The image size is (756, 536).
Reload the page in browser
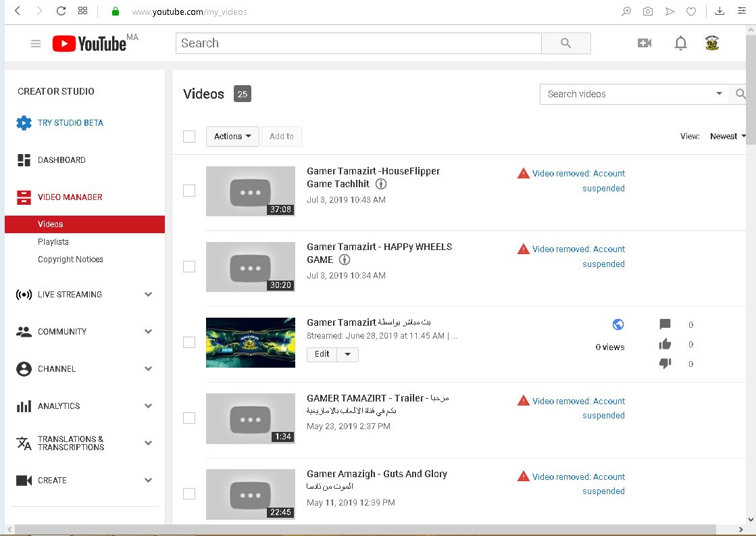[61, 11]
